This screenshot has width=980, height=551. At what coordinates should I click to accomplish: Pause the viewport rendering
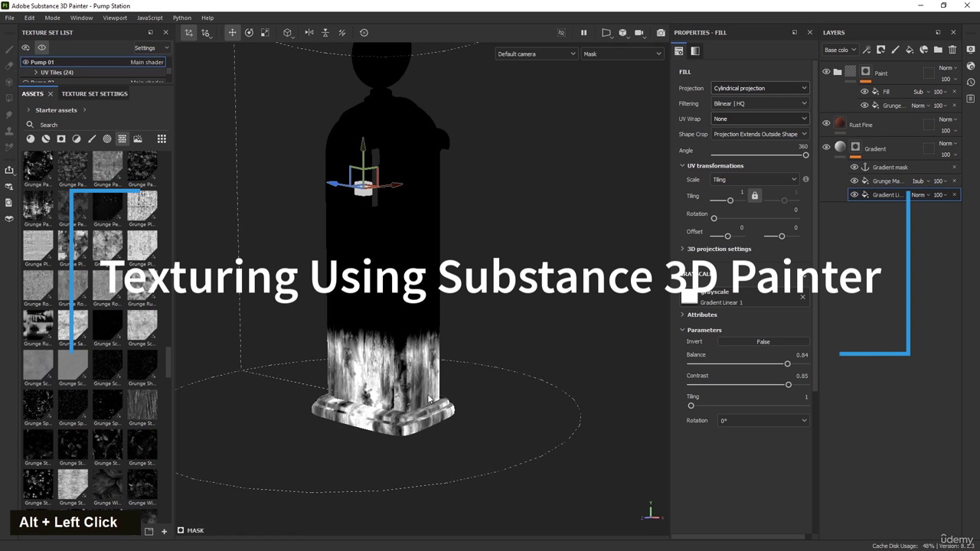(x=583, y=33)
